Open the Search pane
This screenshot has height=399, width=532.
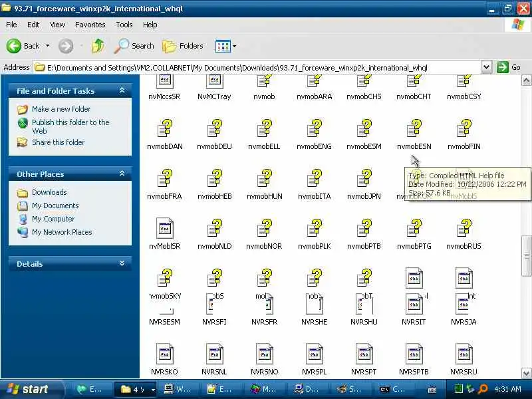(x=134, y=46)
